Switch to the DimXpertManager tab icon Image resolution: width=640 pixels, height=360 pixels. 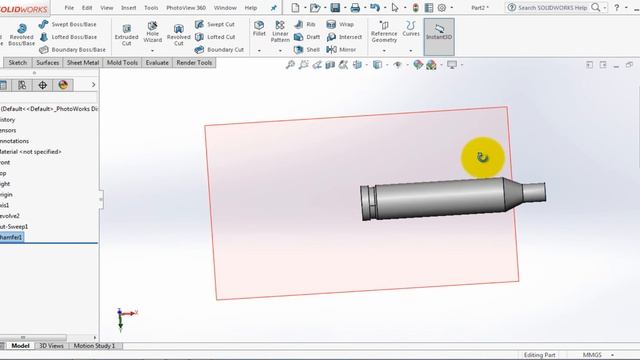click(x=42, y=85)
